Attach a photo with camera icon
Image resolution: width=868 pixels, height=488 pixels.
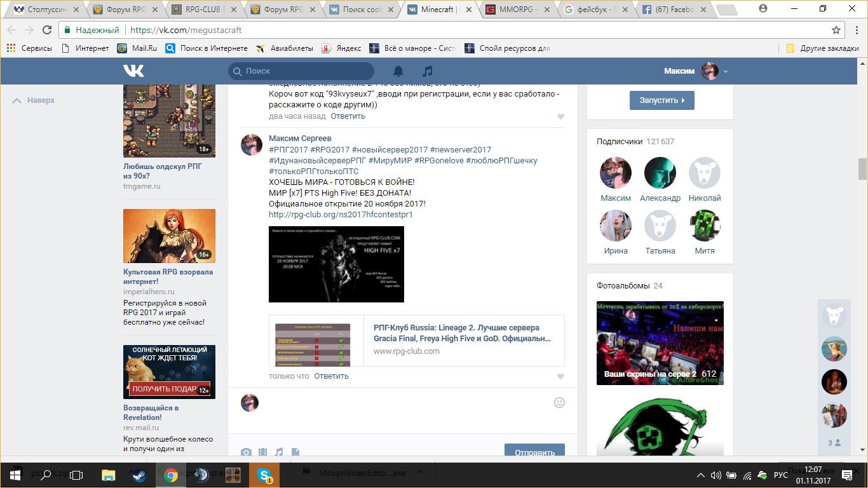pyautogui.click(x=246, y=452)
